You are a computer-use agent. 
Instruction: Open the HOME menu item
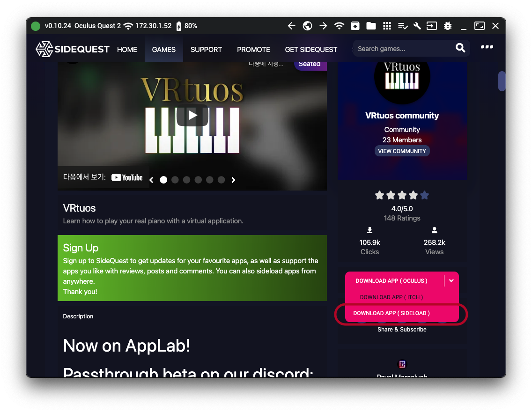tap(127, 50)
